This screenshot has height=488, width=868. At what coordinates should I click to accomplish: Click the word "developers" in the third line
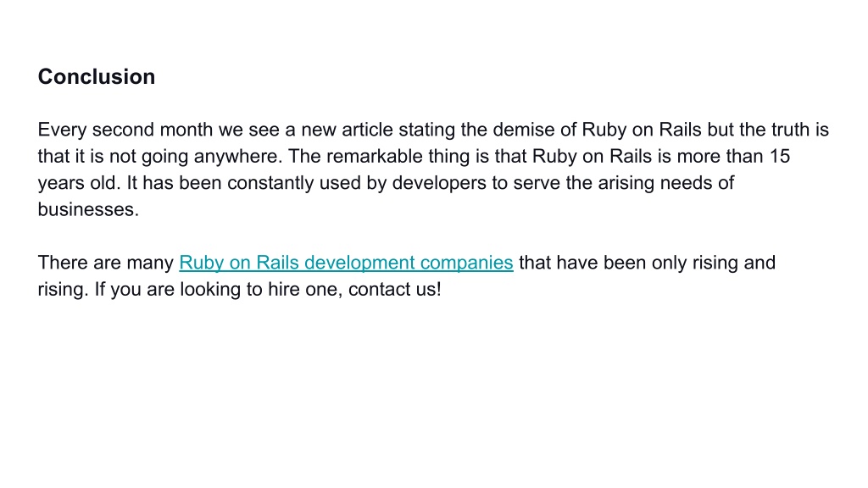point(439,183)
